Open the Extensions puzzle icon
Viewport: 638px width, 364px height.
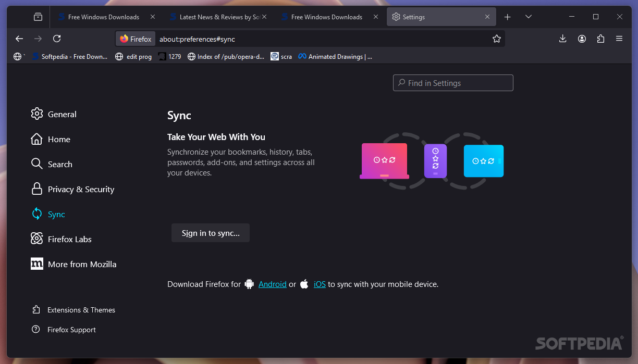coord(600,39)
